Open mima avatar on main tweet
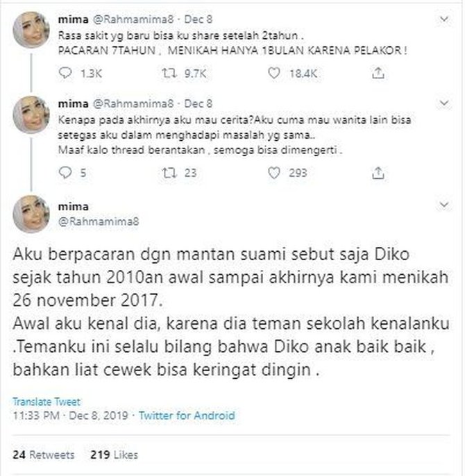This screenshot has height=476, width=465. 31,214
